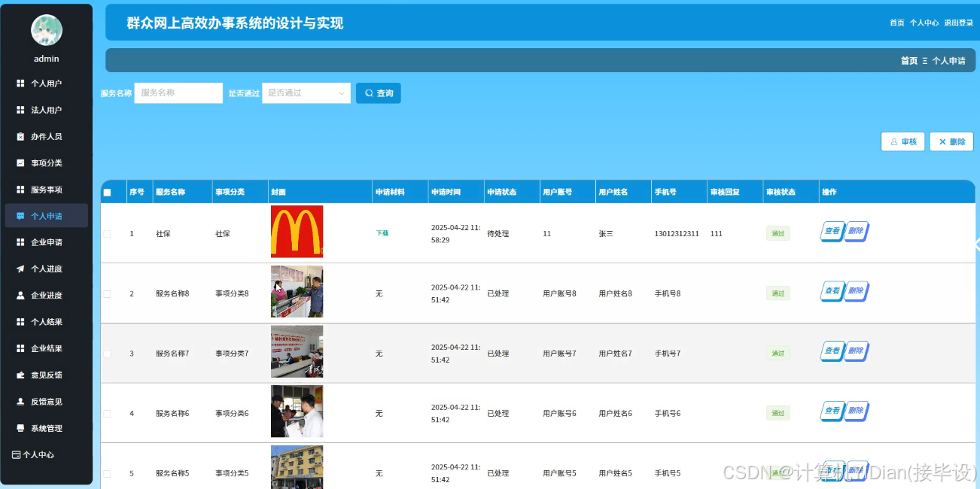The height and width of the screenshot is (489, 980).
Task: Check the checkbox for row 1 社保
Action: [106, 233]
